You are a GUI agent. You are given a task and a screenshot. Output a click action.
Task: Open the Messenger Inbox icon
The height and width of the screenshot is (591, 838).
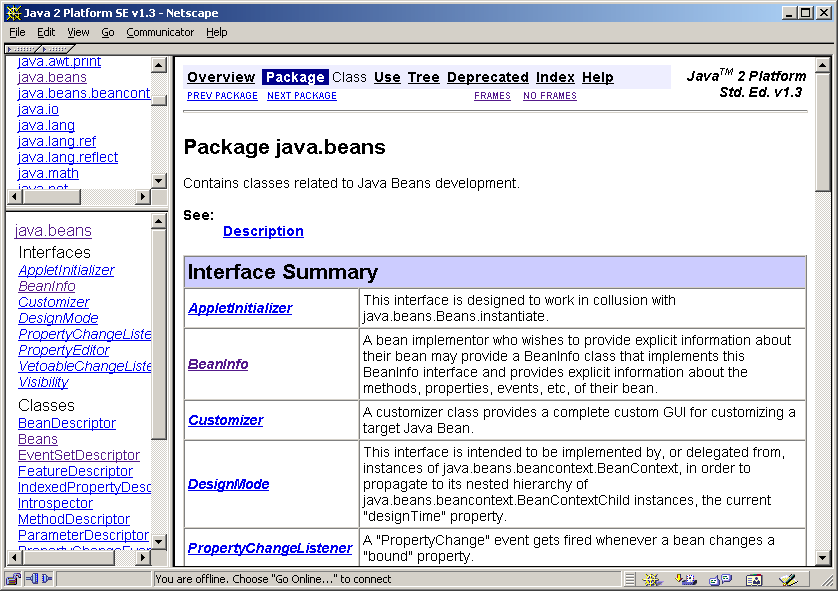pos(686,580)
